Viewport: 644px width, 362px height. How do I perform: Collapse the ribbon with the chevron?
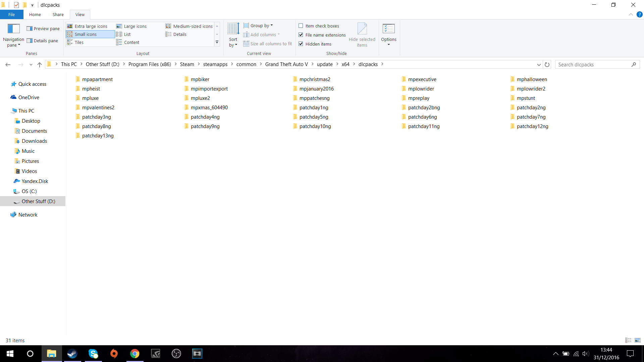pos(631,14)
